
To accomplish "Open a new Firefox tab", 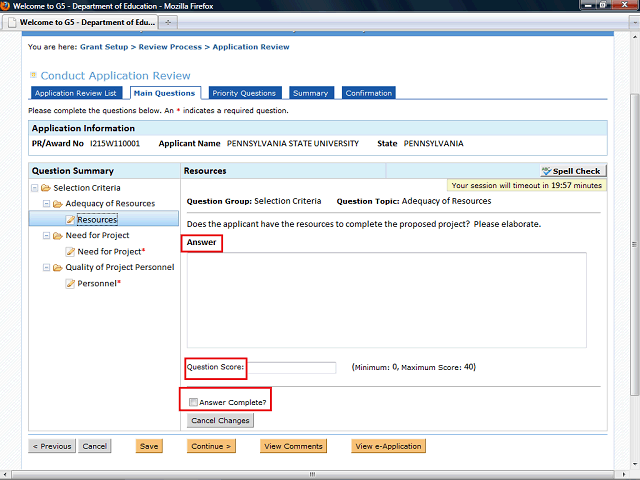I will pos(168,22).
